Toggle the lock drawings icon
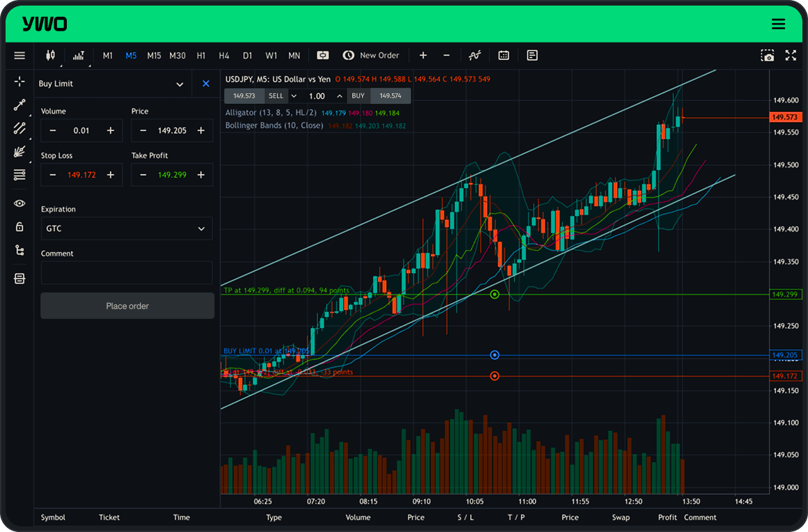Viewport: 808px width, 532px height. pyautogui.click(x=20, y=226)
